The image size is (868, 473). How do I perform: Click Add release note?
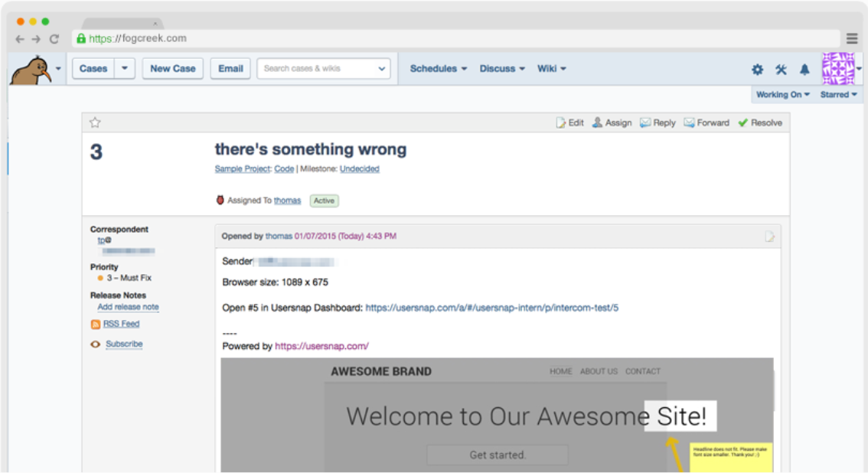(128, 307)
